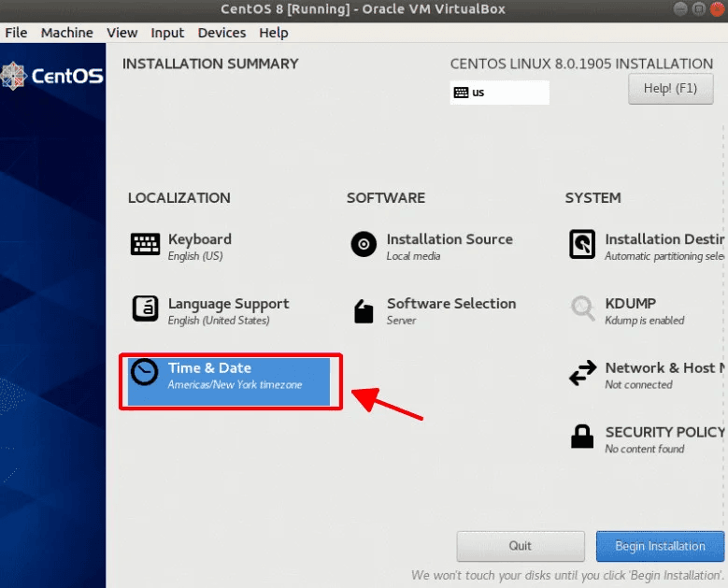The width and height of the screenshot is (728, 588).
Task: Click 'Local media' source text
Action: pos(413,256)
